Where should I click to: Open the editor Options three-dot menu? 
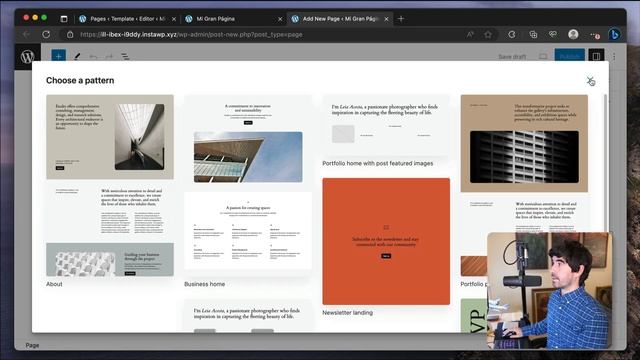pyautogui.click(x=614, y=57)
